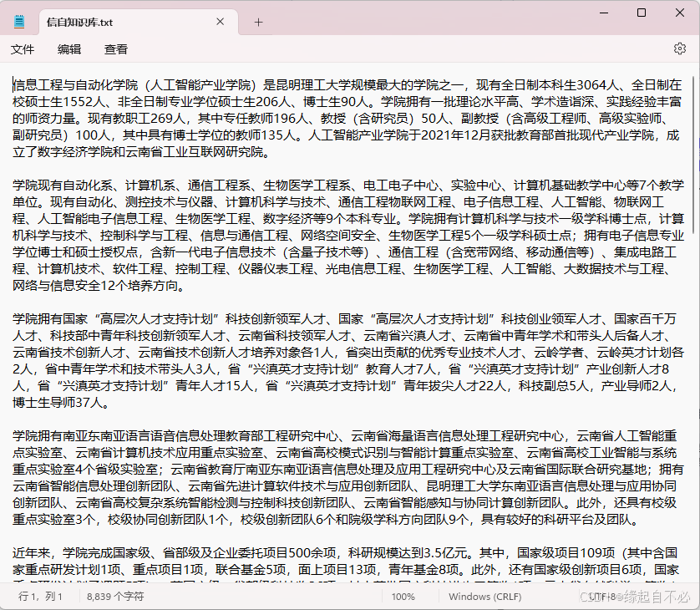
Task: Minimize the Notepad window
Action: click(604, 13)
